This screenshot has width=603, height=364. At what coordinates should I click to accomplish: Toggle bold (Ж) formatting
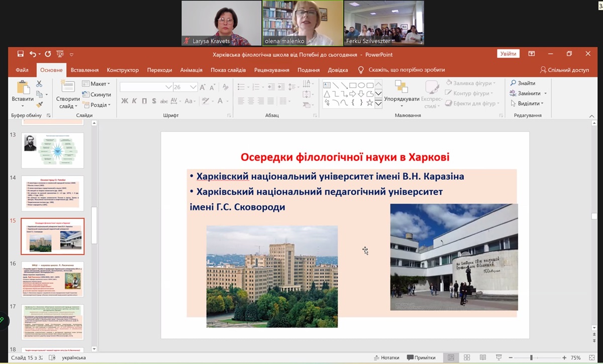tap(125, 101)
